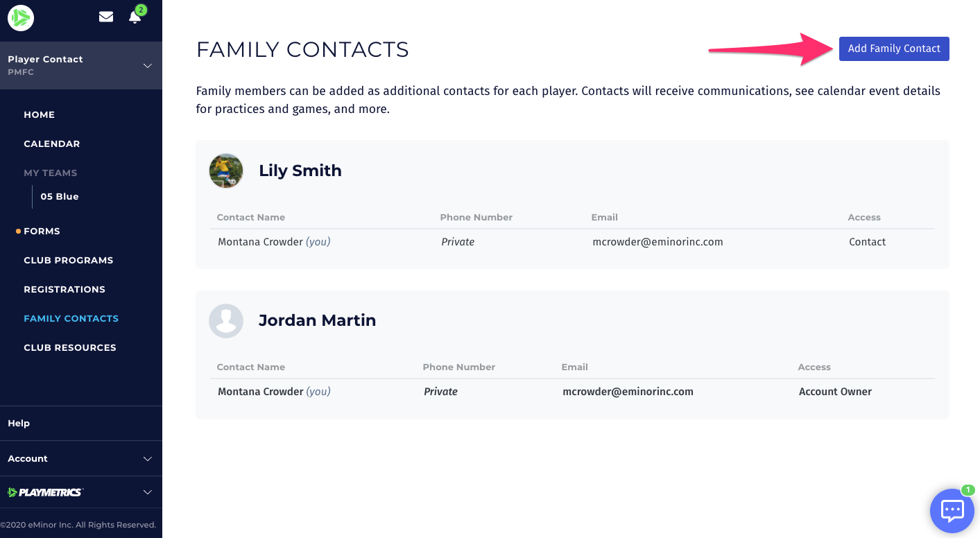The height and width of the screenshot is (538, 980).
Task: Expand the PlayMetrics footer chevron
Action: [x=147, y=492]
